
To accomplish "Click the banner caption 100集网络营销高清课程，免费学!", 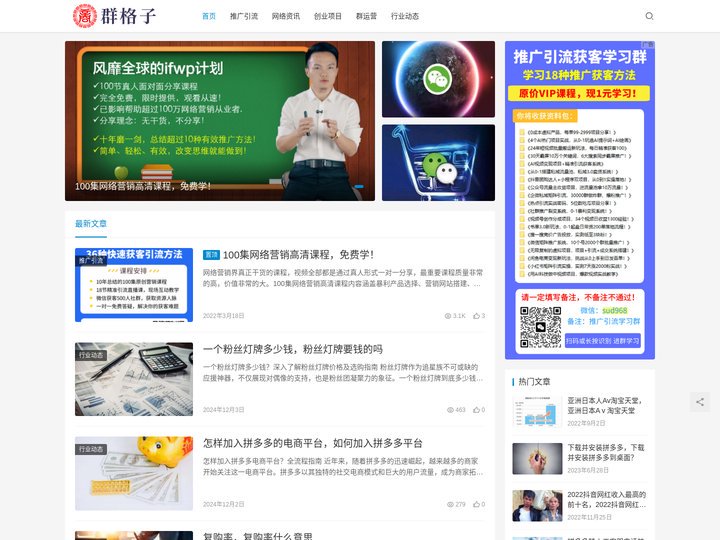I will tap(143, 186).
